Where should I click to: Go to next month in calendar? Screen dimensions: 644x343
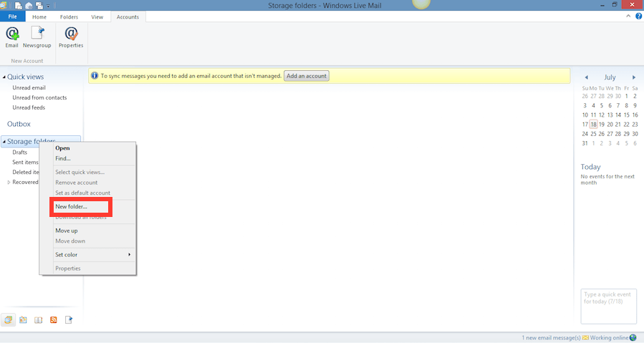[x=634, y=77]
